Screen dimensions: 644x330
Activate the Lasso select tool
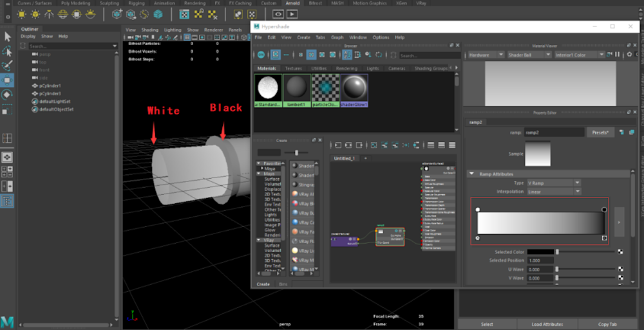[x=7, y=51]
